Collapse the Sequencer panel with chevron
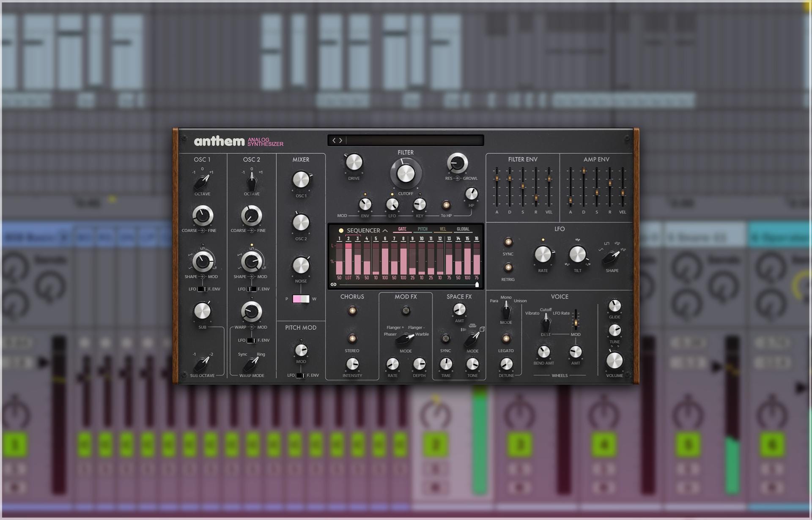The image size is (812, 520). click(x=385, y=231)
